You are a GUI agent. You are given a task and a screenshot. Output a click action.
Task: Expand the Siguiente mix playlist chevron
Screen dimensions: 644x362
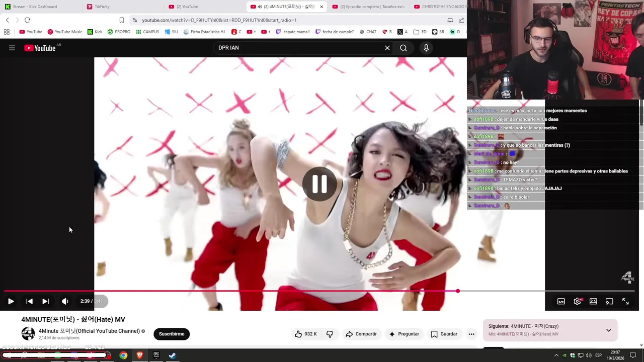[x=608, y=330]
